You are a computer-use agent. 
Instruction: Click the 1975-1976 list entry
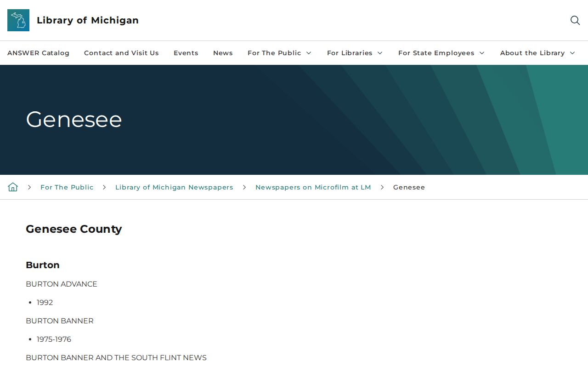click(54, 339)
